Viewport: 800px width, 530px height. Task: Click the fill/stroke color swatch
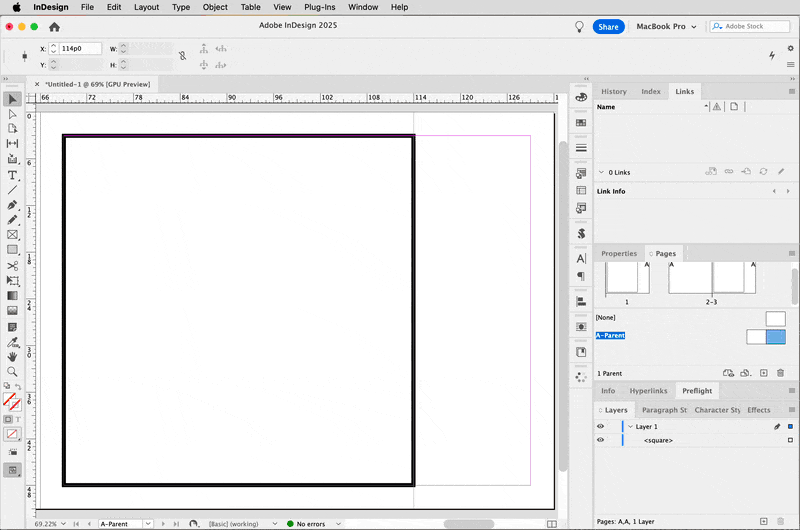coord(11,401)
